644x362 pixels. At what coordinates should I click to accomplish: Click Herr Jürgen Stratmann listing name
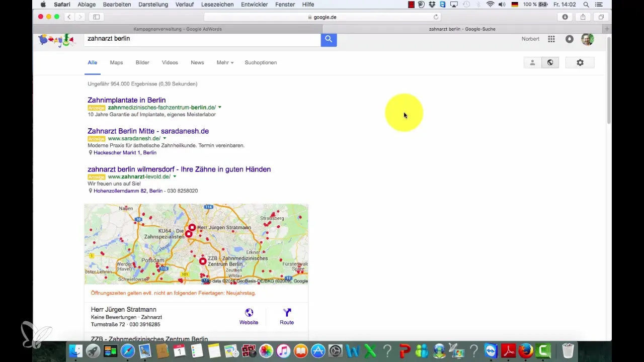[x=123, y=309]
